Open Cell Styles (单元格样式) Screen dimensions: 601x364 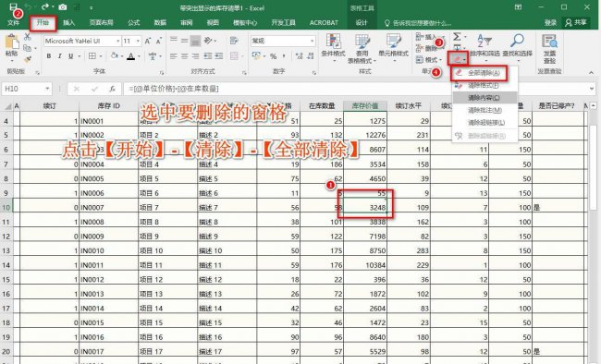pos(394,46)
